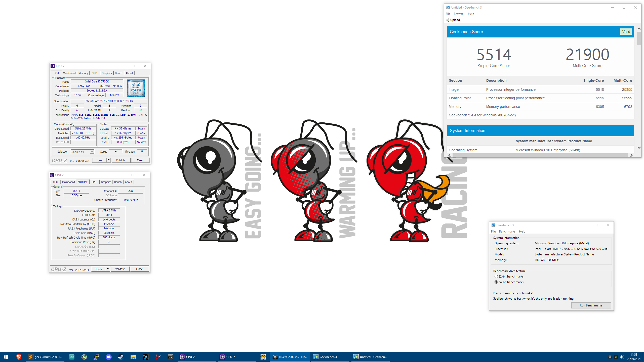
Task: Open the About tab in the CPU-Z window showing the CPU tab
Action: [x=129, y=73]
